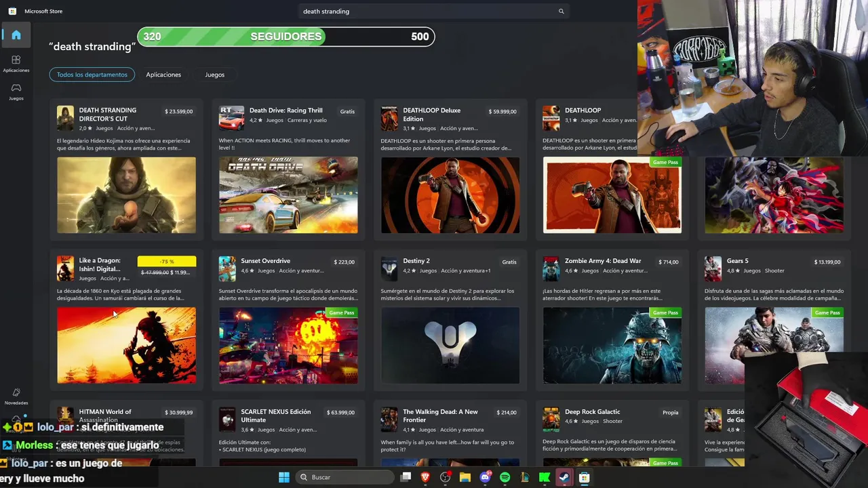This screenshot has height=488, width=868.
Task: Open the Sunset Overdrive title
Action: pyautogui.click(x=266, y=261)
